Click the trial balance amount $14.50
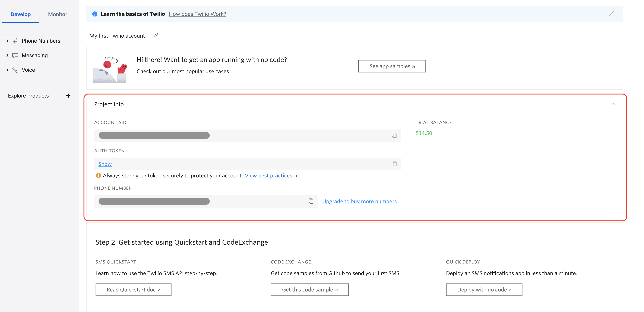Viewport: 644px width, 312px height. tap(424, 133)
